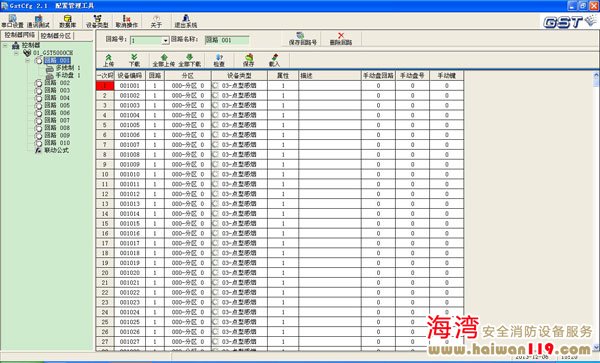Select 回路 009 in the tree
Image resolution: width=600 pixels, height=363 pixels.
point(57,135)
